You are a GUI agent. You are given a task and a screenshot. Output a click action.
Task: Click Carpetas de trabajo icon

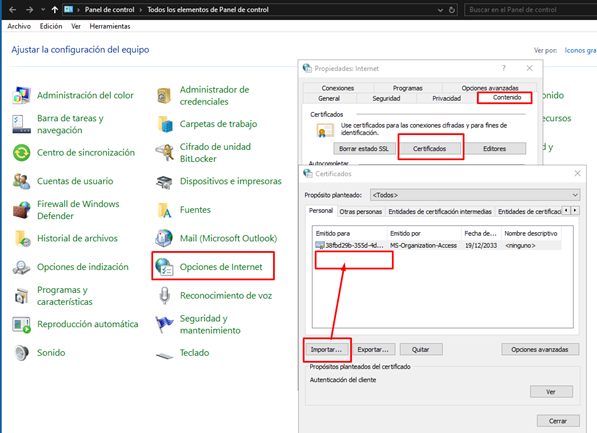tap(164, 124)
